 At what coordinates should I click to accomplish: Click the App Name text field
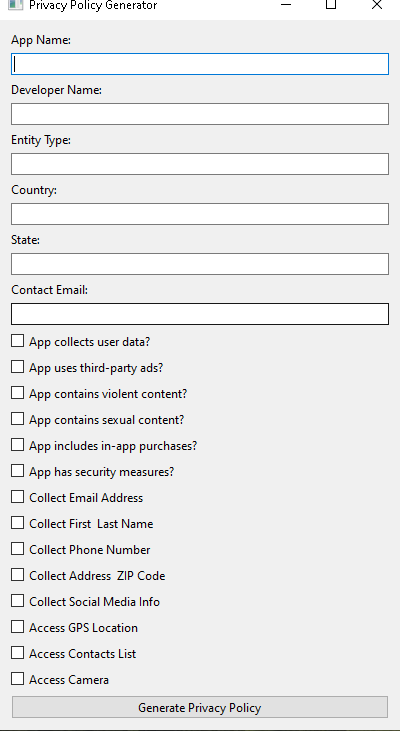pos(200,64)
